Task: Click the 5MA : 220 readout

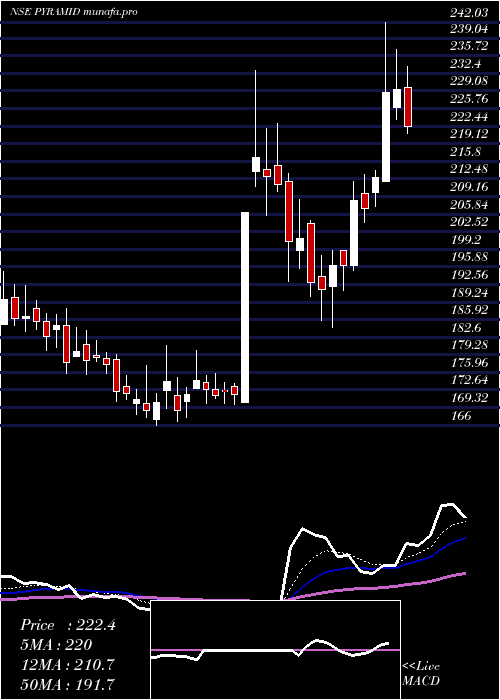Action: coord(56,645)
